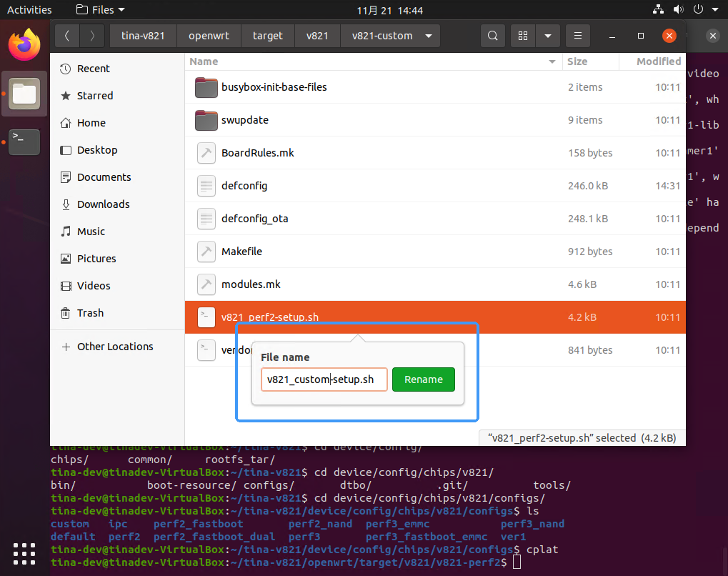Click into the File name text field
The height and width of the screenshot is (576, 728).
pyautogui.click(x=324, y=379)
